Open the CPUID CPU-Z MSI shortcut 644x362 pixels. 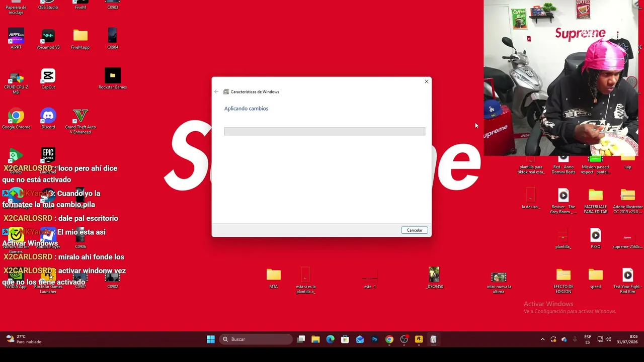(16, 82)
